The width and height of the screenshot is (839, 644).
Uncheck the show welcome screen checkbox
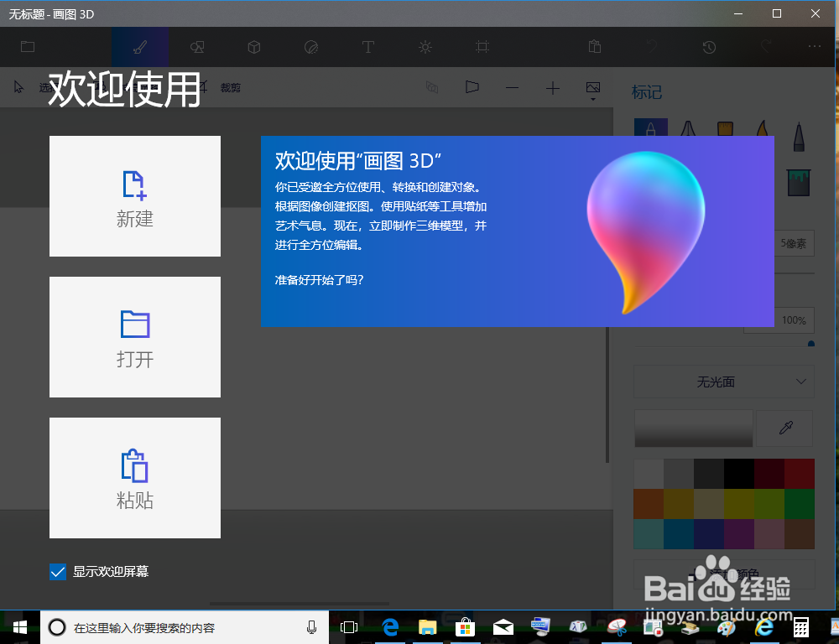point(57,571)
